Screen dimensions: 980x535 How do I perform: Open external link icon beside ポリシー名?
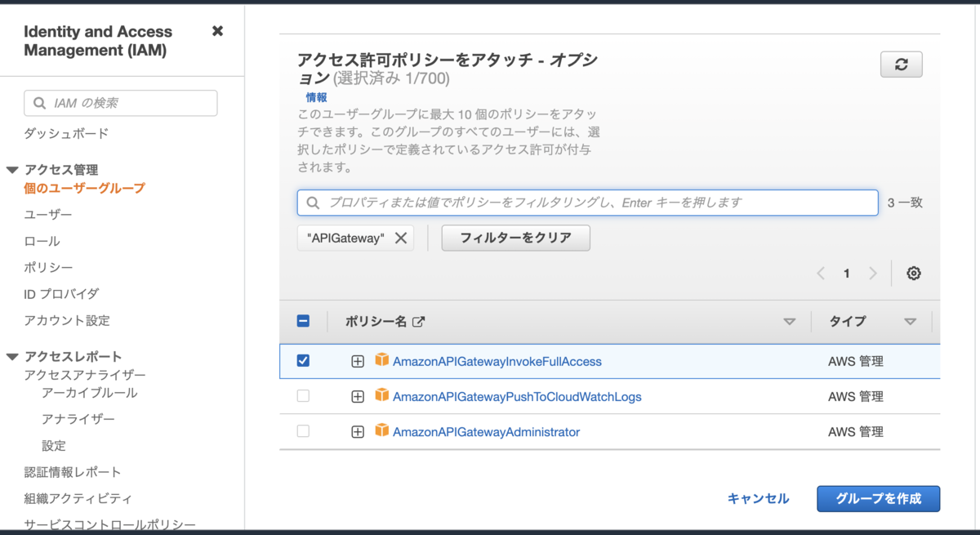point(419,322)
